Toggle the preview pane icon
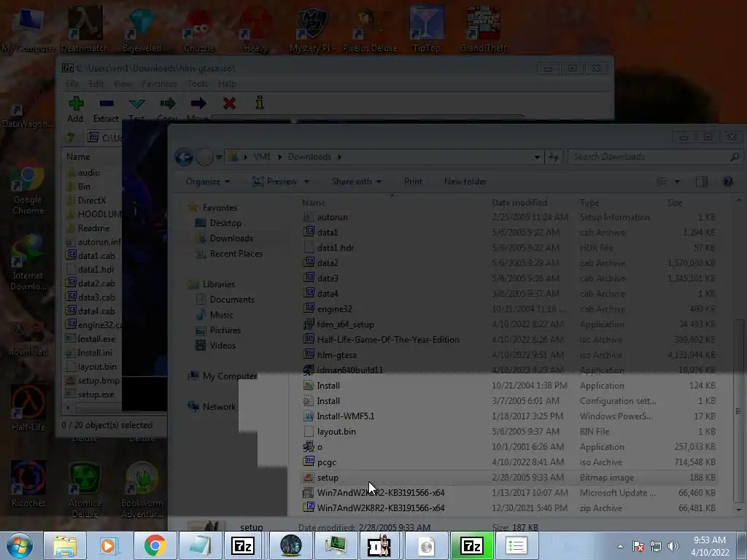Viewport: 747px width, 560px height. pos(702,182)
